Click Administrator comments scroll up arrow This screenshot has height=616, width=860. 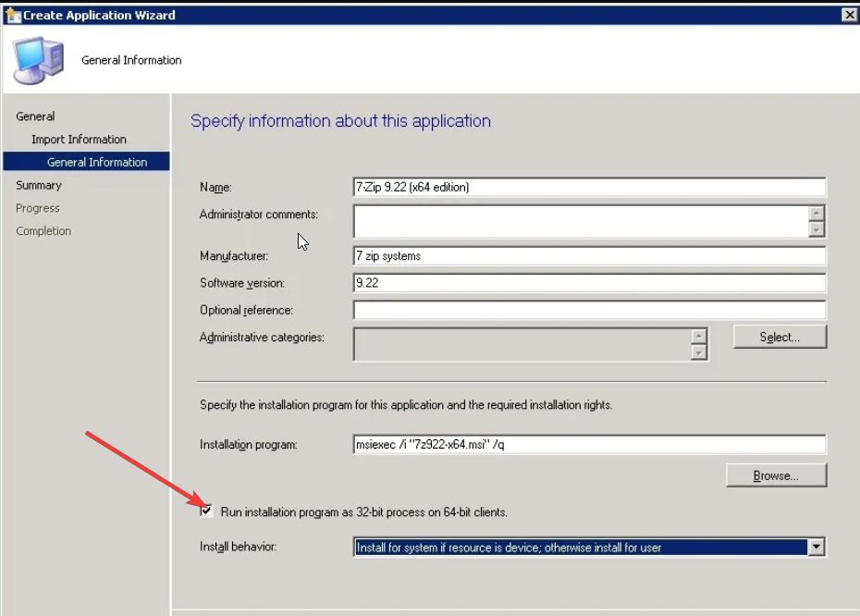(817, 214)
